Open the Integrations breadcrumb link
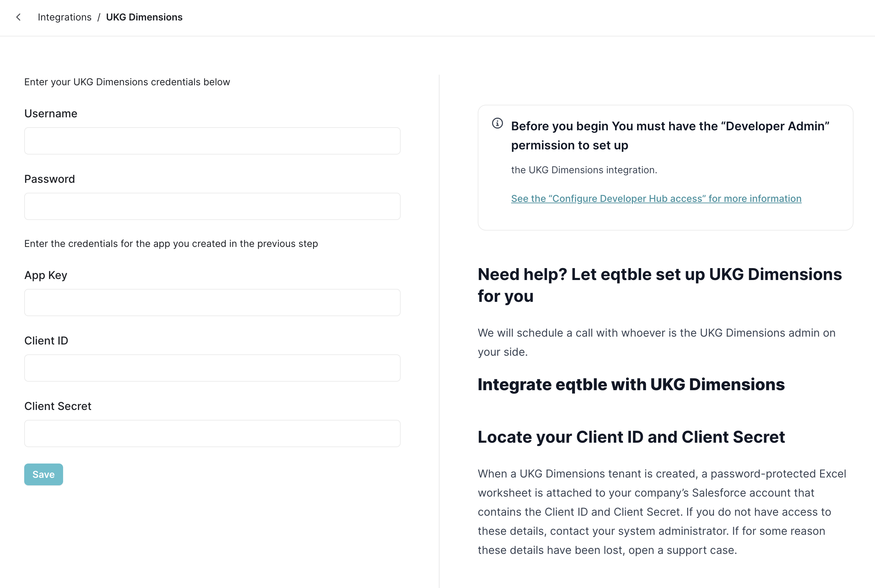Viewport: 875px width, 588px height. (x=64, y=17)
